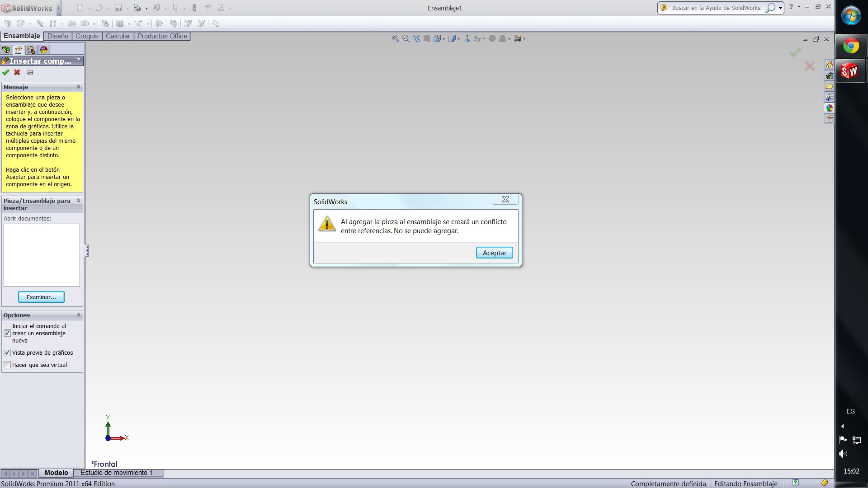Toggle Iniciar el comando al crear ensamblaje nuevo
The width and height of the screenshot is (868, 488).
click(x=7, y=333)
